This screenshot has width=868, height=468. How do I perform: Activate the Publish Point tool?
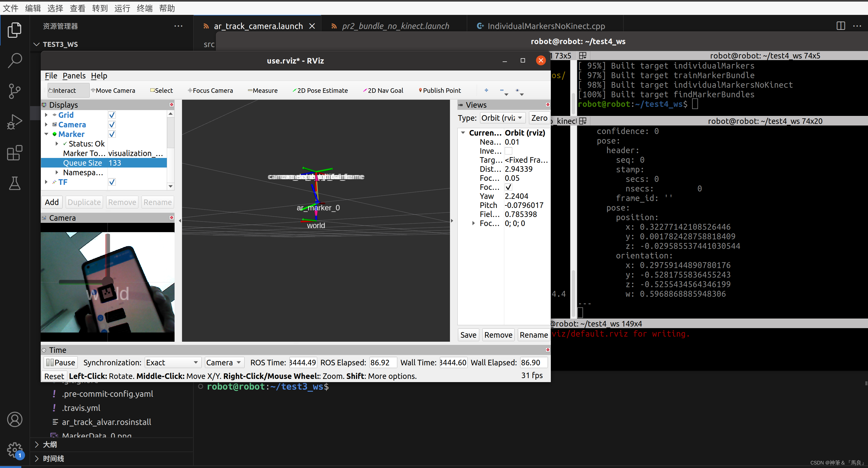[440, 90]
